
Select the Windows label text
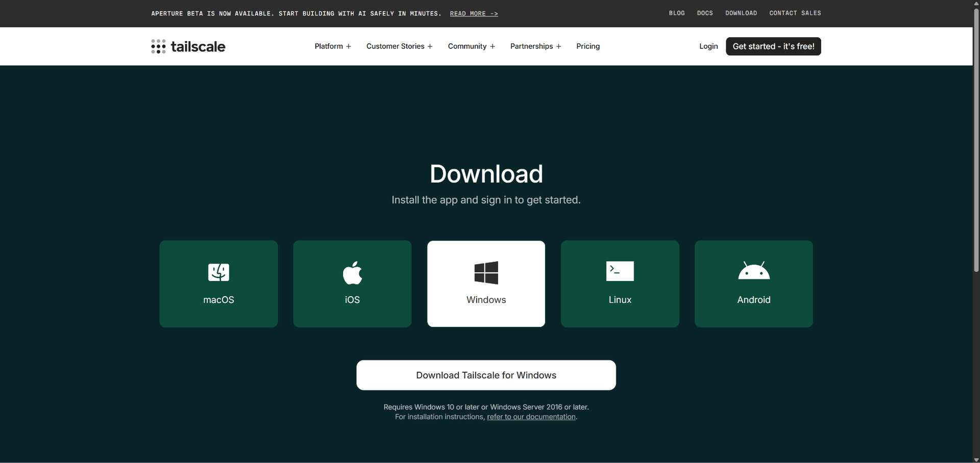486,300
